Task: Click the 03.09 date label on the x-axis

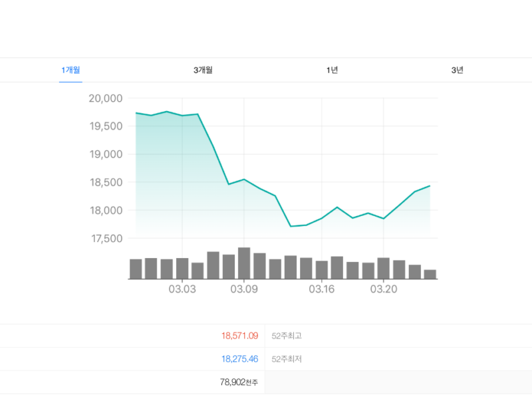Action: point(244,289)
